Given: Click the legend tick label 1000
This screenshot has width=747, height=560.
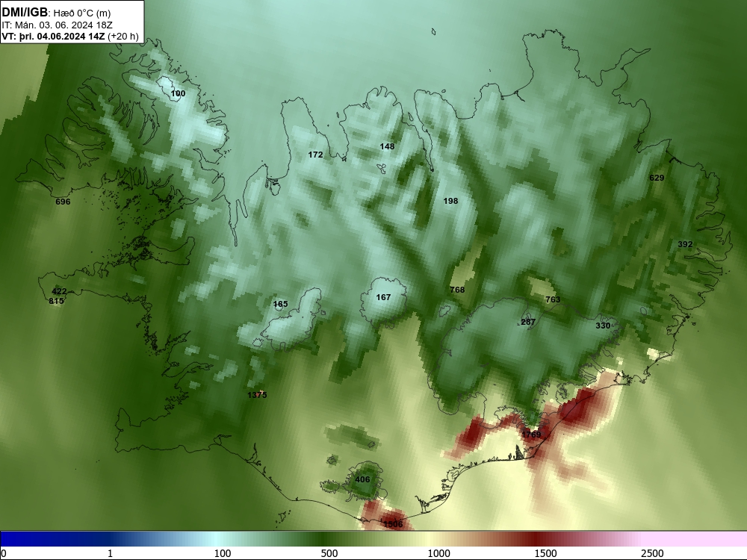Looking at the screenshot, I should (438, 553).
